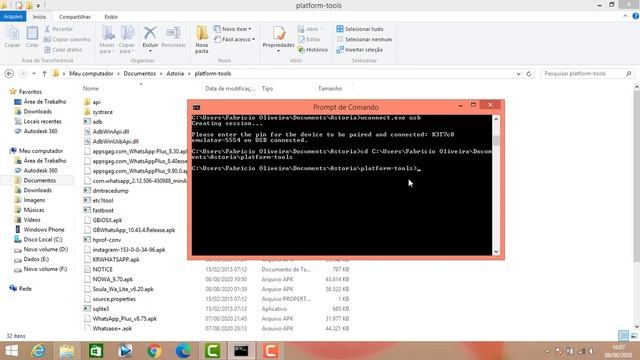This screenshot has width=640, height=360.
Task: Open the Novo item dropdown
Action: pos(232,29)
